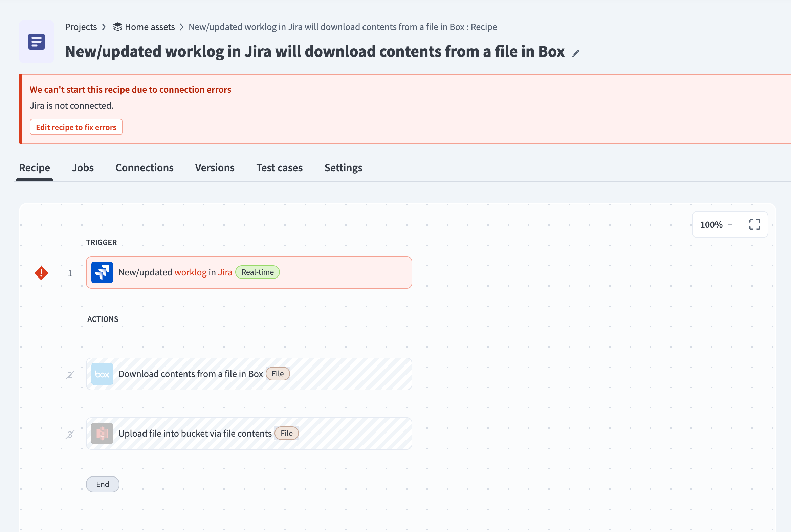This screenshot has width=791, height=532.
Task: Click the red 'worklog' text in trigger
Action: (x=190, y=272)
